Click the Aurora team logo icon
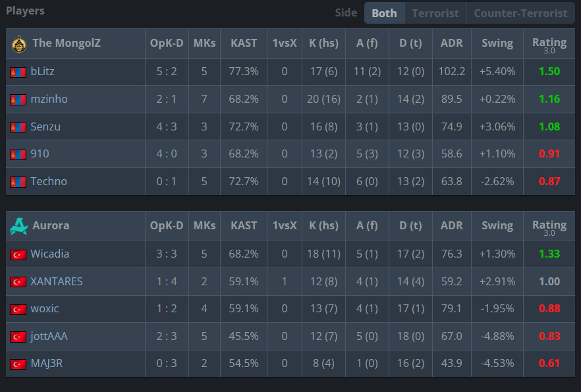581x392 pixels. click(19, 226)
